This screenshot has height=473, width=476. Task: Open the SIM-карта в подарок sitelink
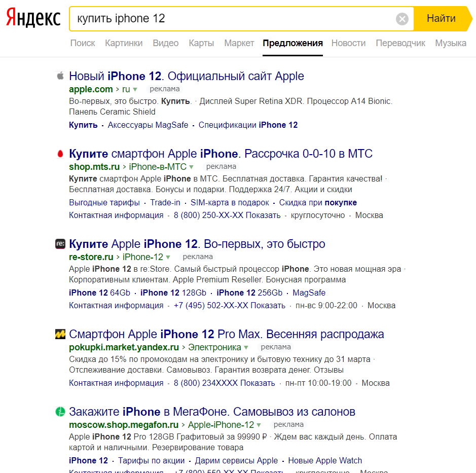point(230,202)
